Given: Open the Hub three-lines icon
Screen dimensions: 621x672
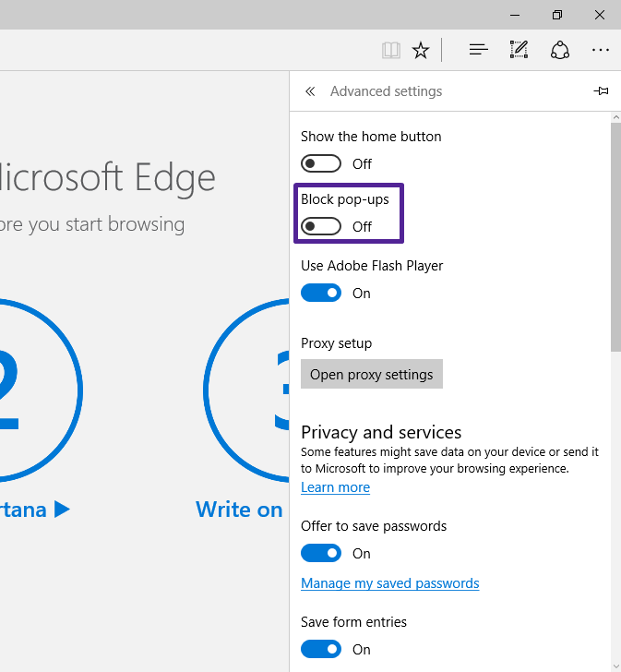Looking at the screenshot, I should pyautogui.click(x=478, y=50).
